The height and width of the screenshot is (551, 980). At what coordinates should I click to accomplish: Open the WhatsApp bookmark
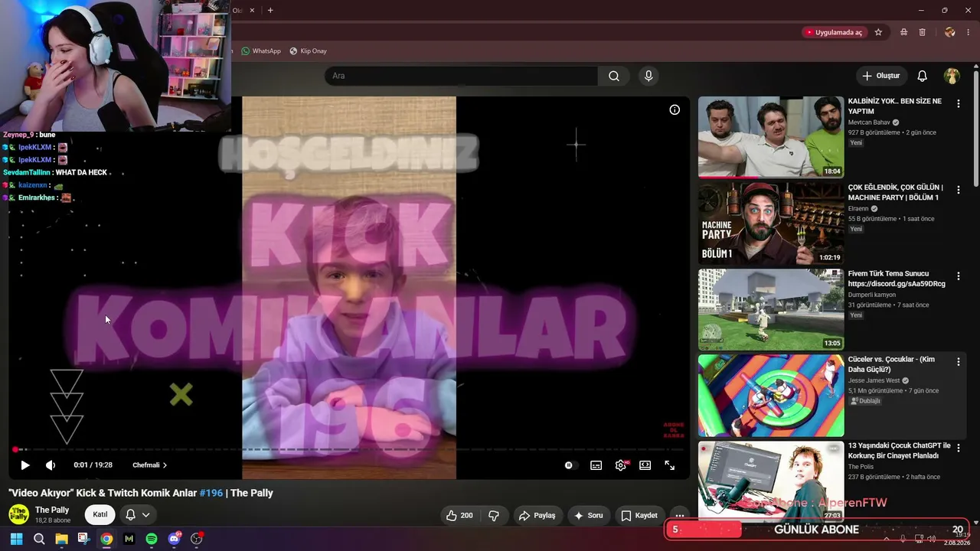click(x=261, y=51)
